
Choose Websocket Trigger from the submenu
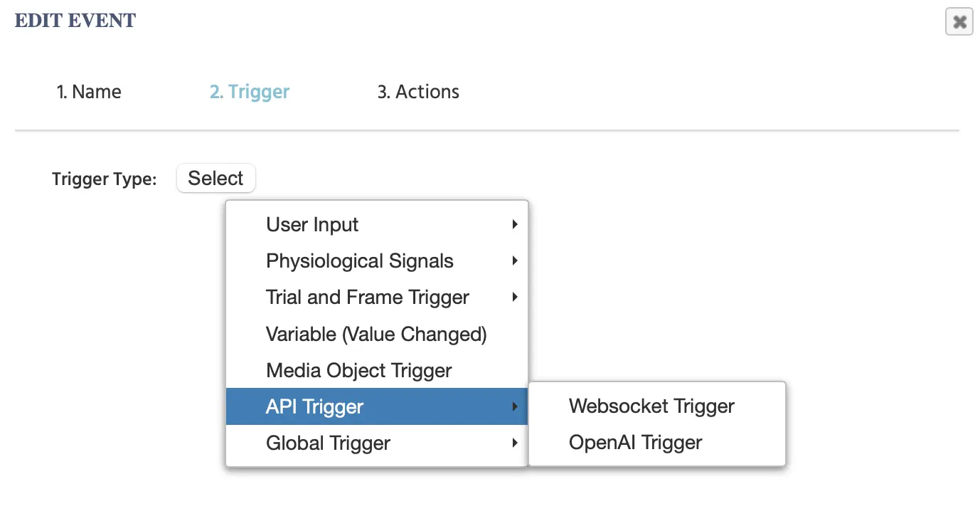(651, 406)
